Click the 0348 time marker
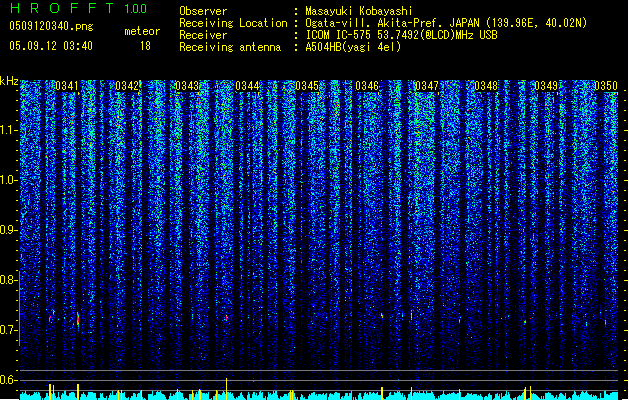The width and height of the screenshot is (629, 400). 486,86
